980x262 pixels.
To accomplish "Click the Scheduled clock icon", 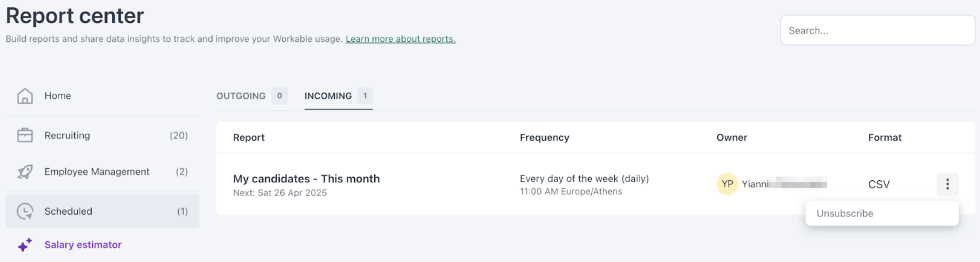I will pyautogui.click(x=25, y=211).
